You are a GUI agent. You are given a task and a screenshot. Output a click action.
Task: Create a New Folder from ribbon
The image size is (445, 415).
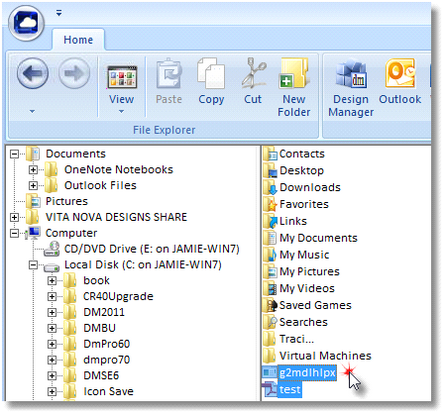click(x=294, y=87)
